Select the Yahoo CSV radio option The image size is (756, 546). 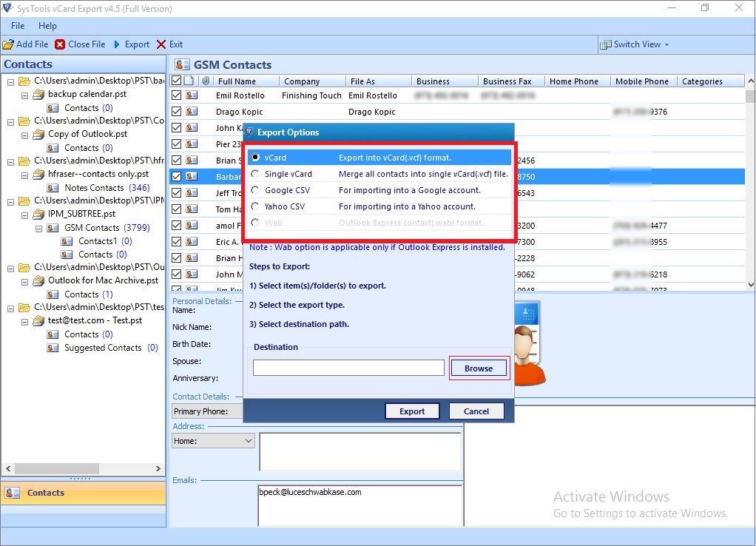pos(255,206)
